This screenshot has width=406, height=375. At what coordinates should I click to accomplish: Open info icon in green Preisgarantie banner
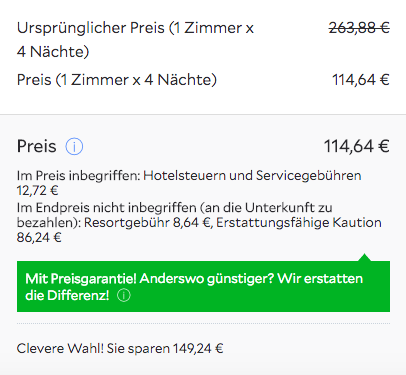coord(124,295)
